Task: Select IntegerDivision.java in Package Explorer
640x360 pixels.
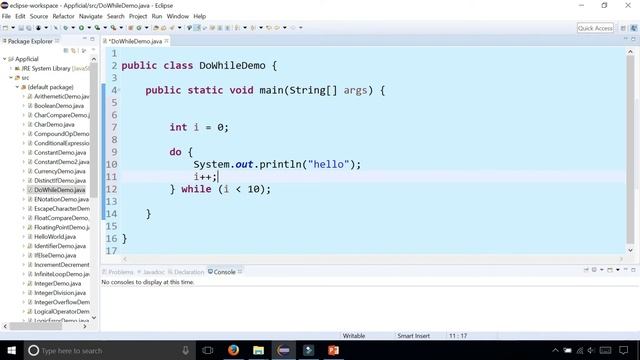Action: pyautogui.click(x=60, y=293)
